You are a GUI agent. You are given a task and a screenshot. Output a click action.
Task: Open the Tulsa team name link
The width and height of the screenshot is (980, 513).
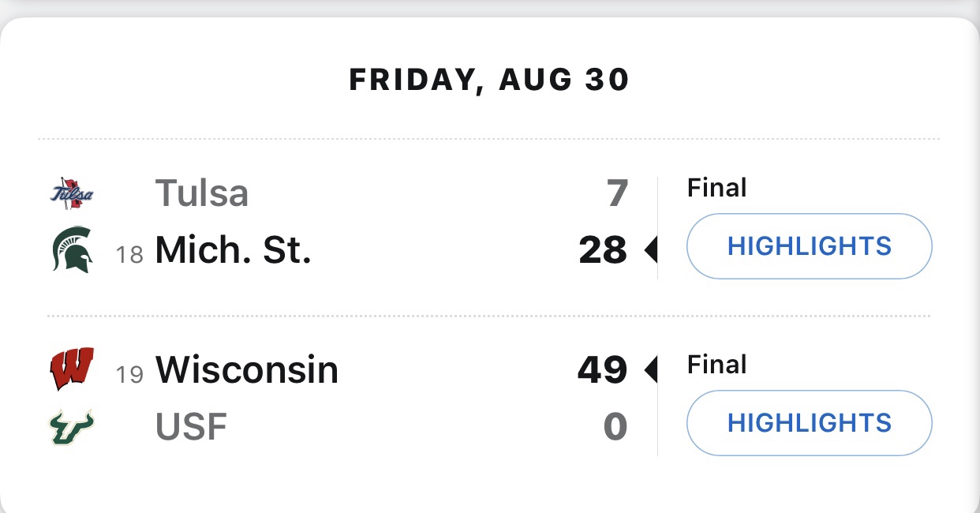click(x=201, y=193)
